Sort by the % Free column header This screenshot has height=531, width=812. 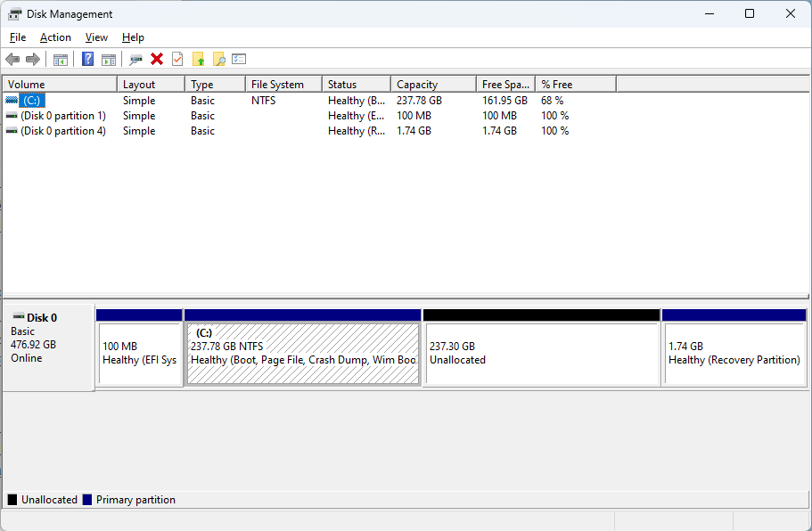point(576,84)
